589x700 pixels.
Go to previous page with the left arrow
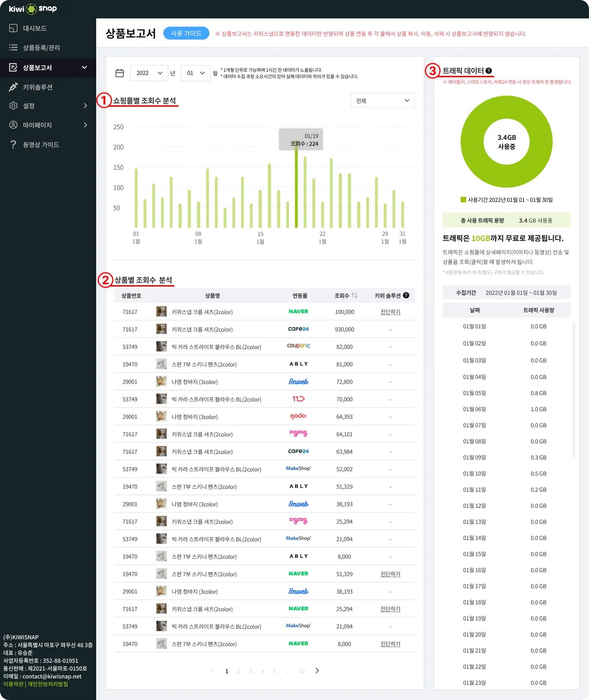(213, 671)
